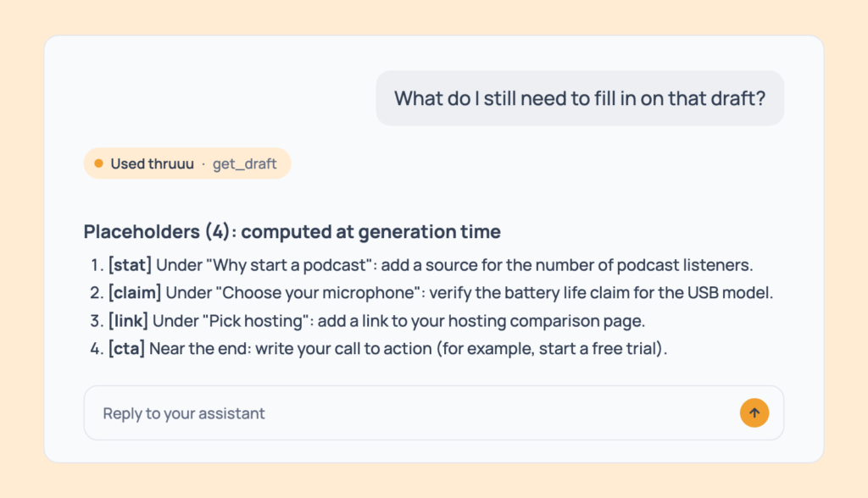Click the orange status dot in the tool chip
868x498 pixels.
[x=98, y=163]
